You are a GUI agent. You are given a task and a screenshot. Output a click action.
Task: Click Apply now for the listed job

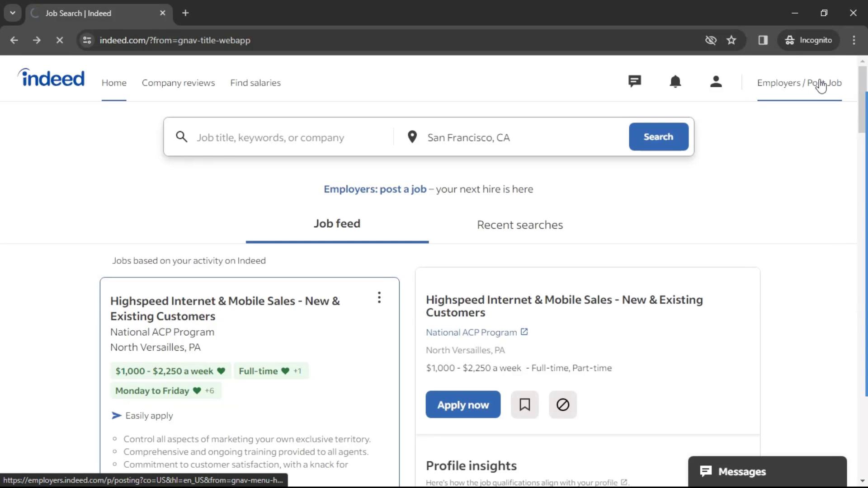(462, 404)
